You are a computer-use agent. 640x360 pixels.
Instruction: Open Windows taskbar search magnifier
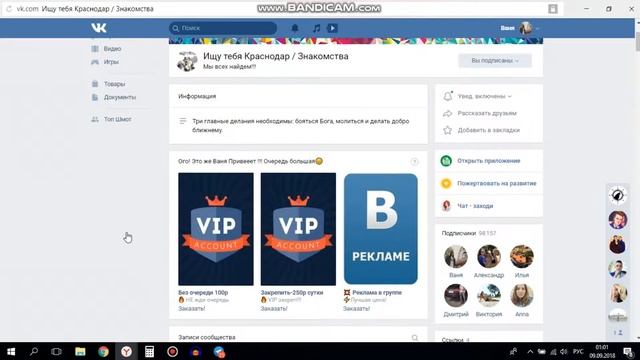tap(34, 351)
